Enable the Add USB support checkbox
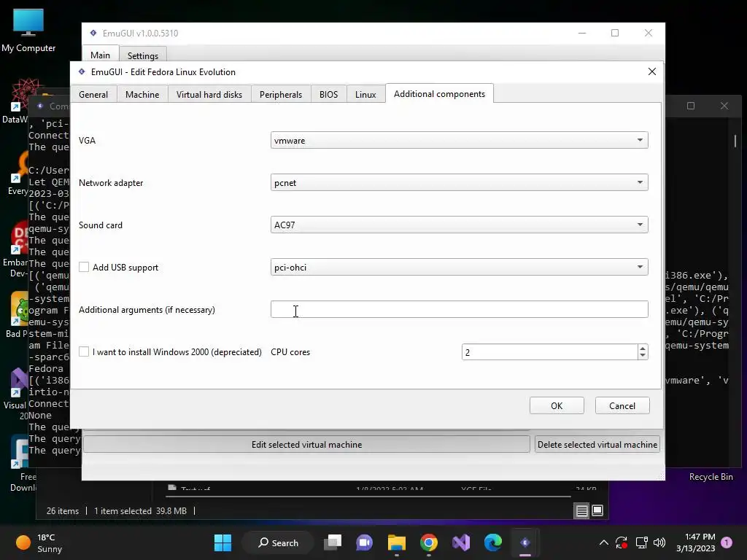Screen dimensions: 747x560 coord(84,267)
